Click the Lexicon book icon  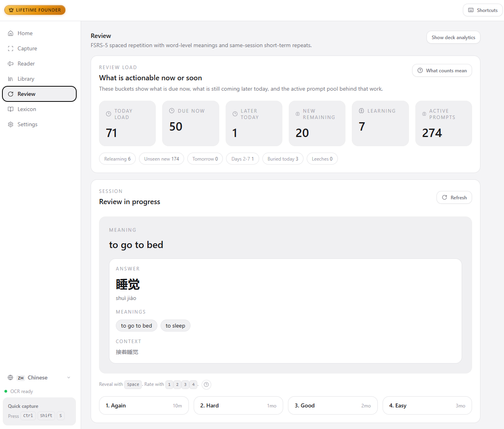[x=11, y=109]
